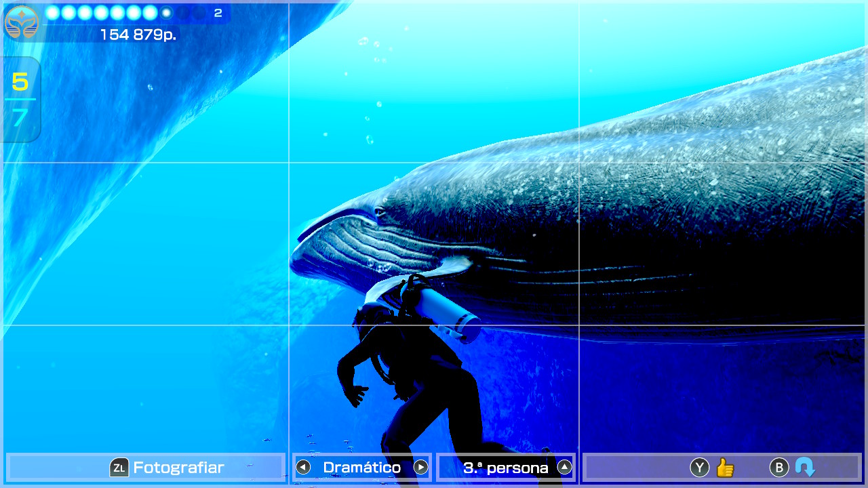
Task: Click the whale's eye
Action: pos(379,213)
